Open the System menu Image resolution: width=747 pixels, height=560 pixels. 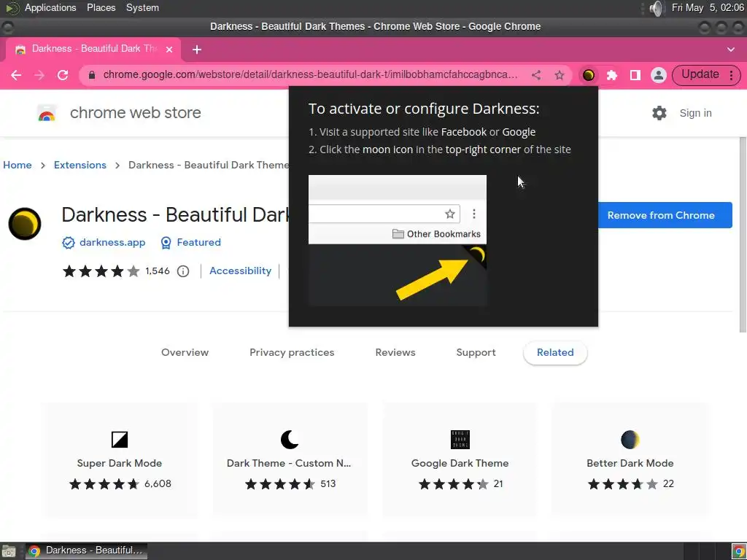click(142, 8)
